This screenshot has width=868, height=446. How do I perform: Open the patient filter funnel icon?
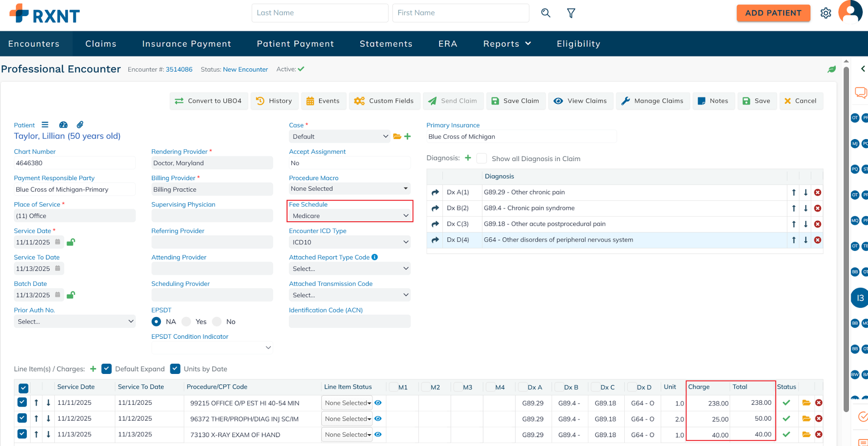[571, 13]
